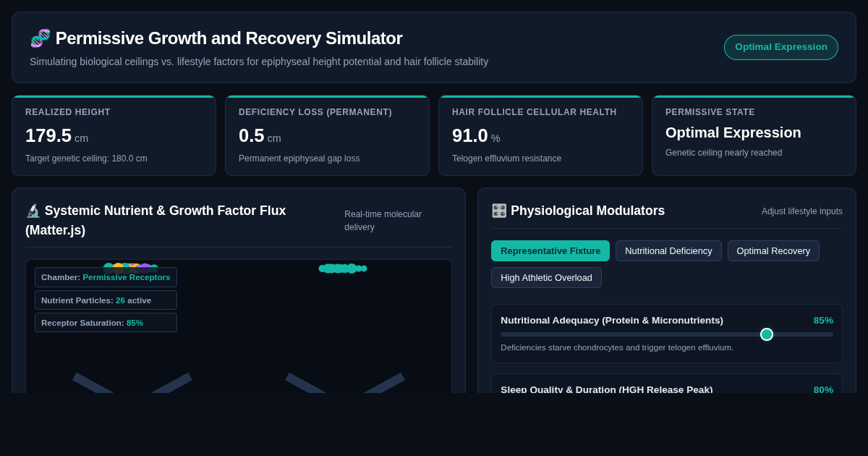The width and height of the screenshot is (868, 456).
Task: Click the control knobs icon by Physiological Modulators
Action: pyautogui.click(x=499, y=211)
